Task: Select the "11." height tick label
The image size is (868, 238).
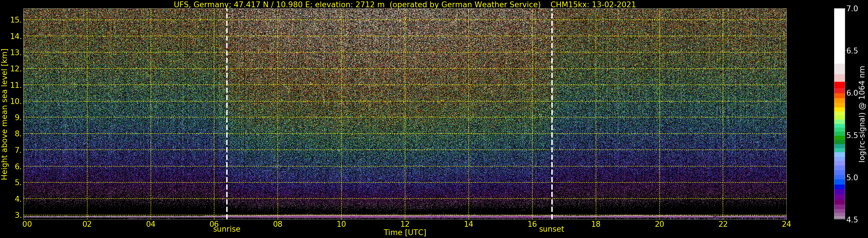Action: [16, 85]
